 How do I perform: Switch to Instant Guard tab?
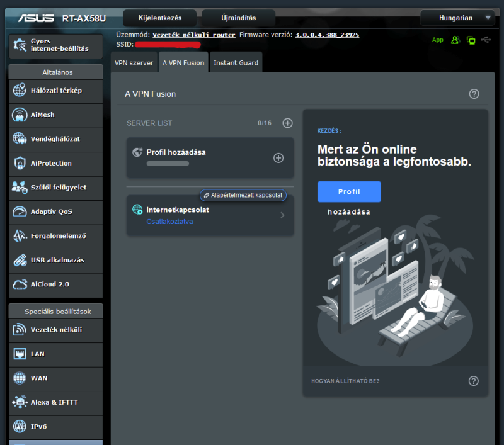click(x=236, y=62)
